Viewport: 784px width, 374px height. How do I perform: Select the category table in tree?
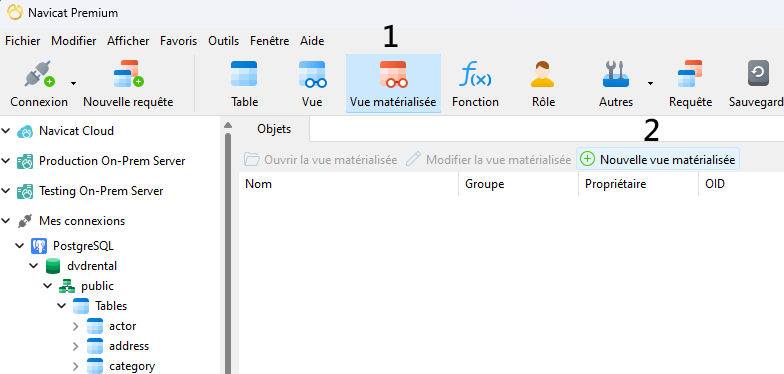coord(132,366)
